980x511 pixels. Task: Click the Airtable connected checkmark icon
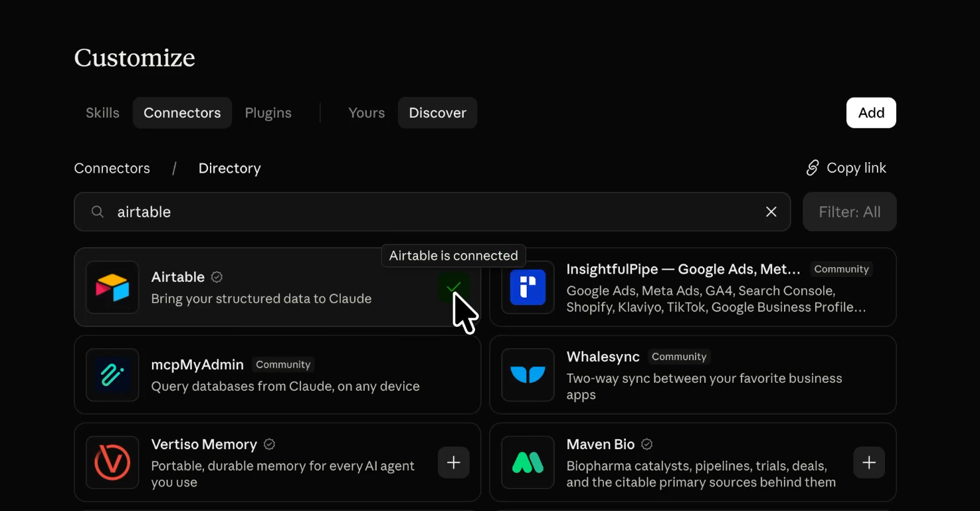coord(454,288)
